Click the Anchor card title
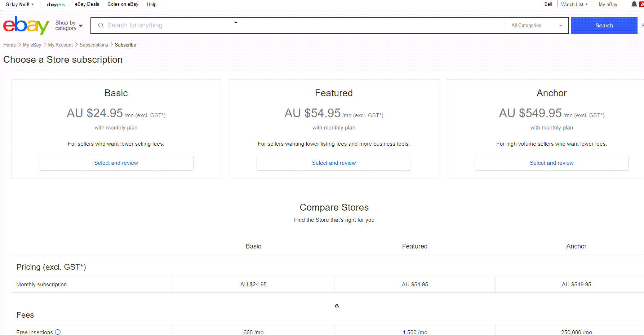 [x=551, y=93]
